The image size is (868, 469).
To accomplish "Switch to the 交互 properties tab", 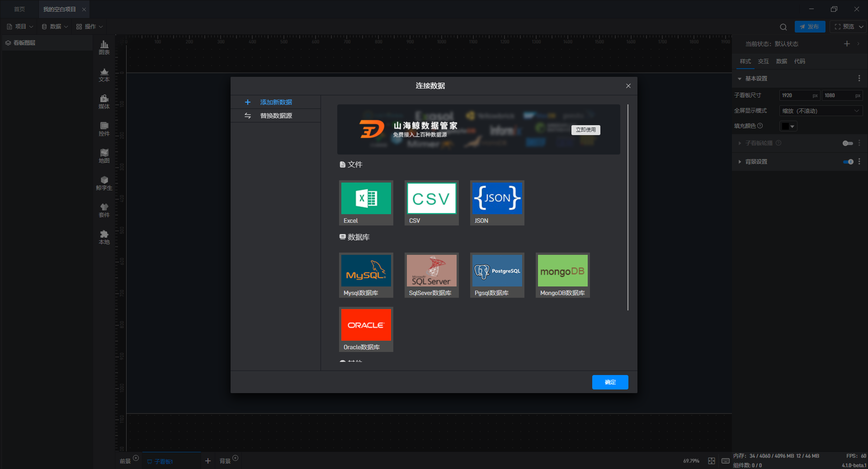I will [764, 61].
